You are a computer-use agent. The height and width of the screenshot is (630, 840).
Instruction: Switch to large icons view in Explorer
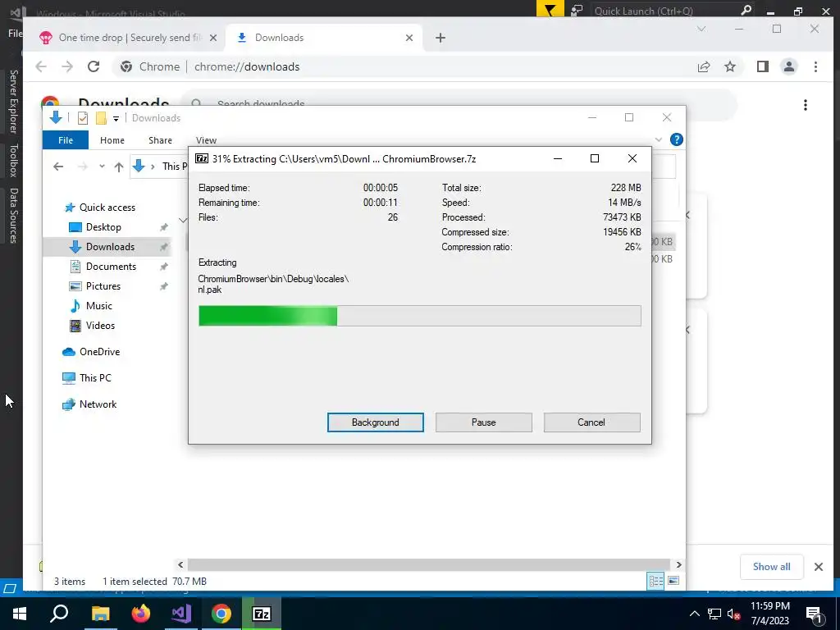[673, 581]
